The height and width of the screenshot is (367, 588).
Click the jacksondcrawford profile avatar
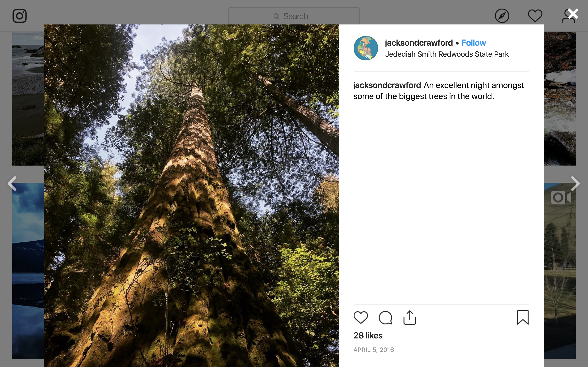[366, 48]
